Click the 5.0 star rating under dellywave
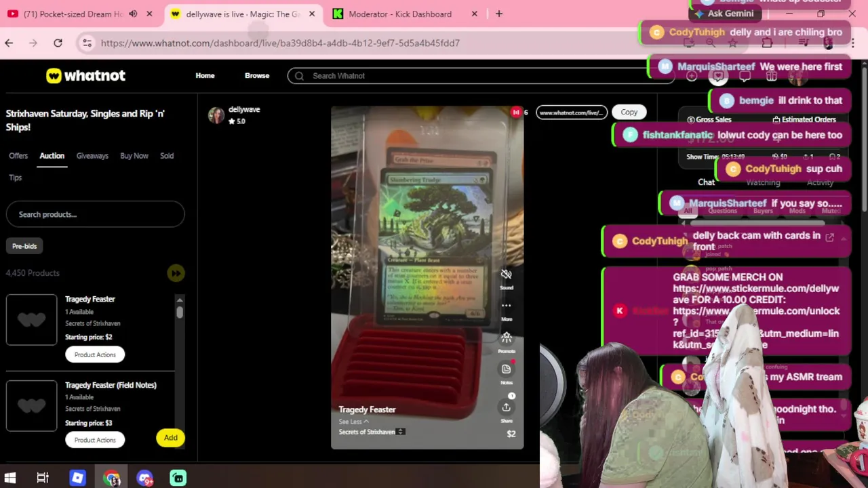 pyautogui.click(x=237, y=121)
